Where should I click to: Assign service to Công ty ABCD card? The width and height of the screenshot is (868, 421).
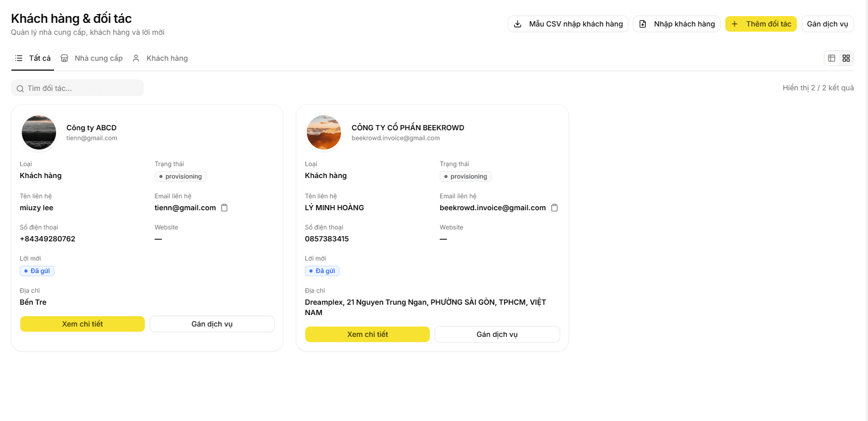(x=212, y=324)
